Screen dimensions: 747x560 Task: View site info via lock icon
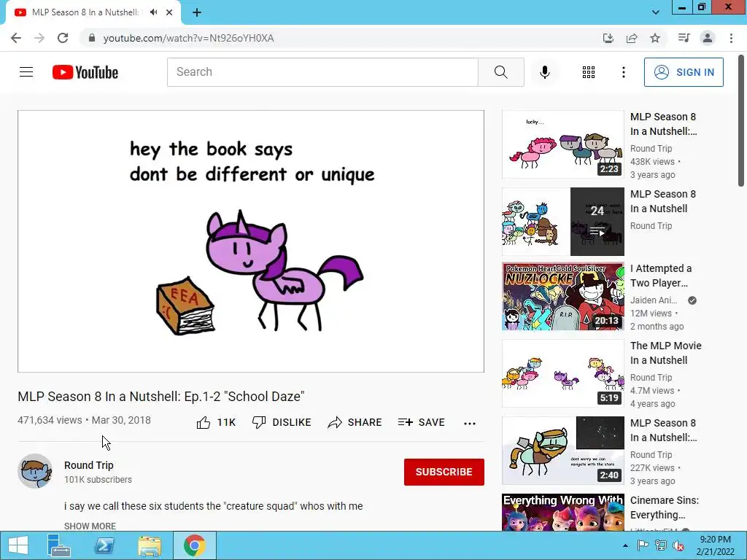[x=92, y=38]
